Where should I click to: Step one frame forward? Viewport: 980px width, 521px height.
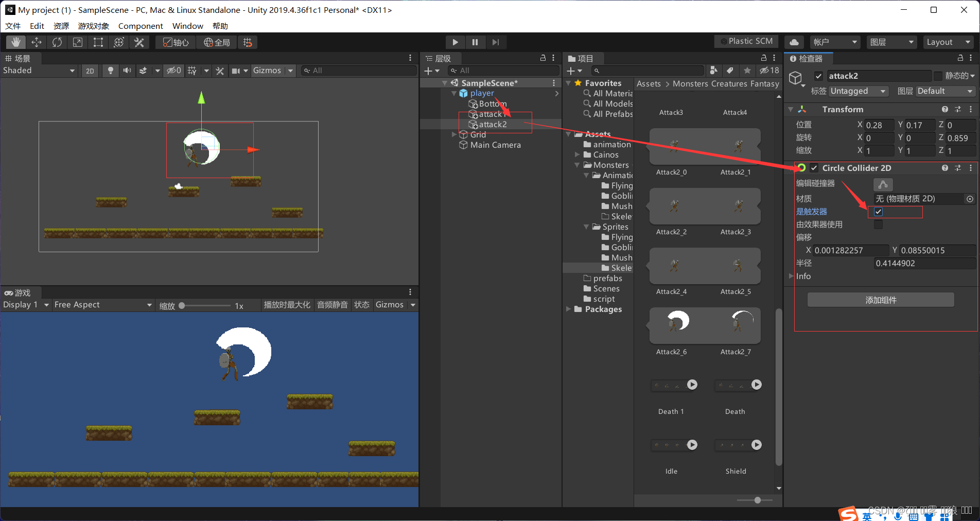click(496, 42)
